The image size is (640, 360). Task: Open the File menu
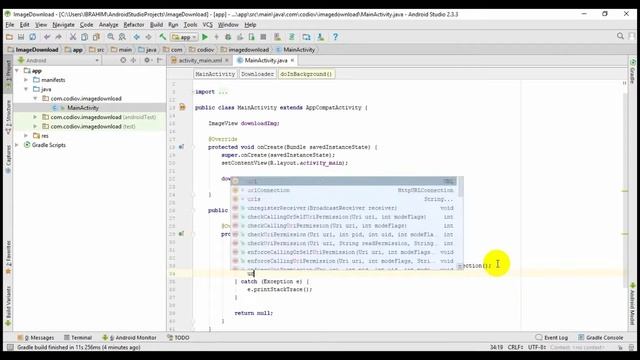tap(10, 25)
